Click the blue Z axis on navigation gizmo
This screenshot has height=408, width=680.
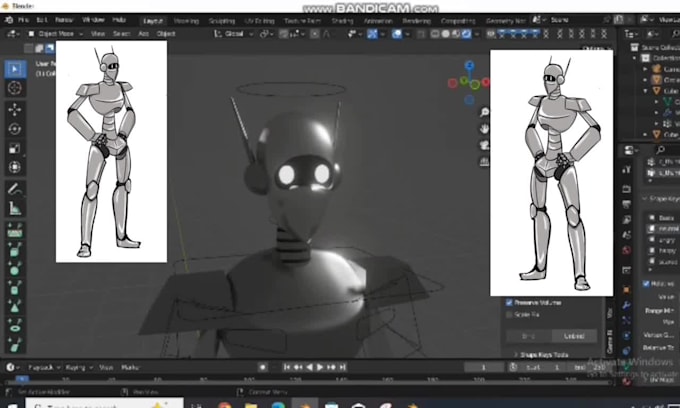tap(469, 66)
